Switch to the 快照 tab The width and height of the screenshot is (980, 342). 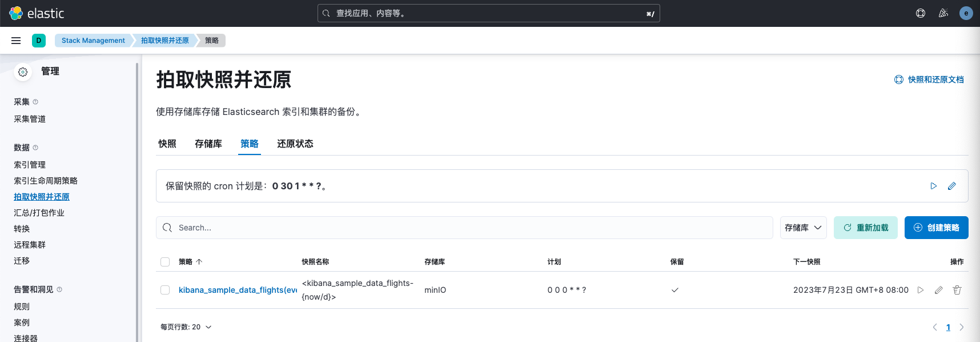tap(167, 144)
